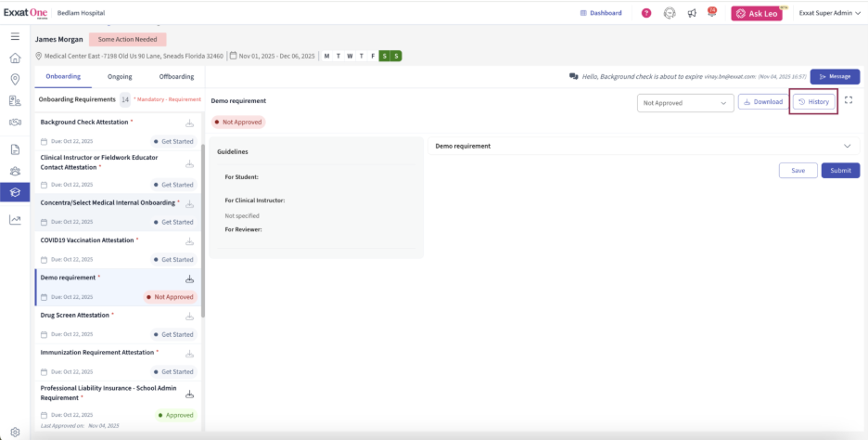Open the location pin sidebar icon
The image size is (868, 440).
(x=15, y=79)
